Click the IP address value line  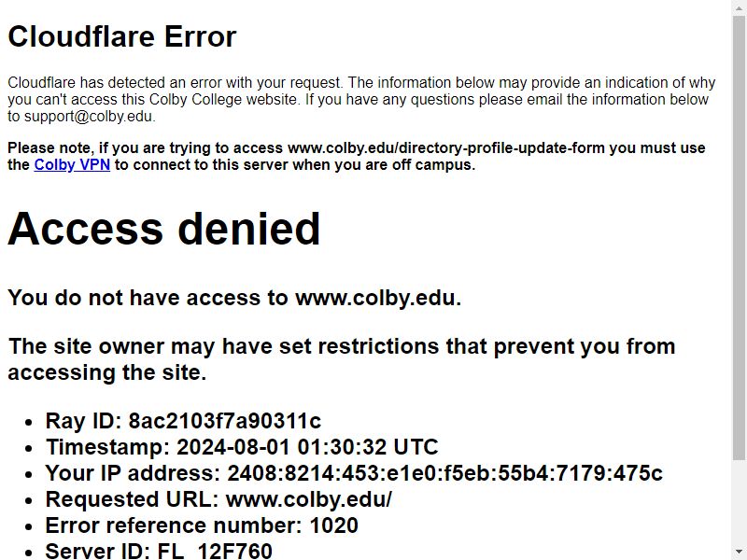(354, 473)
